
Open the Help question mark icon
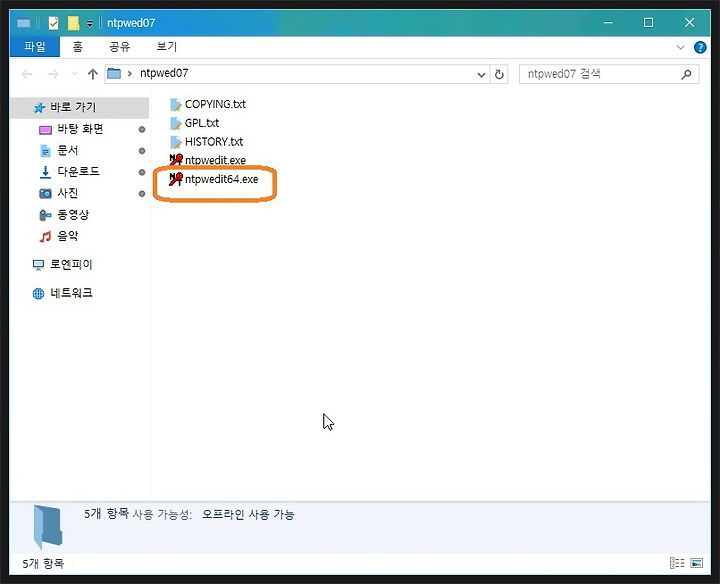tap(700, 47)
